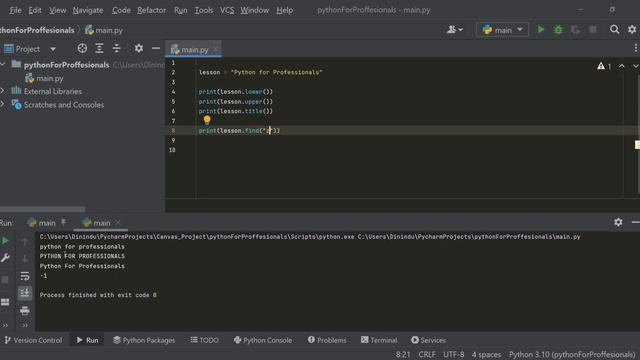This screenshot has height=360, width=640.
Task: Click CRLF line separator in status bar
Action: point(427,354)
